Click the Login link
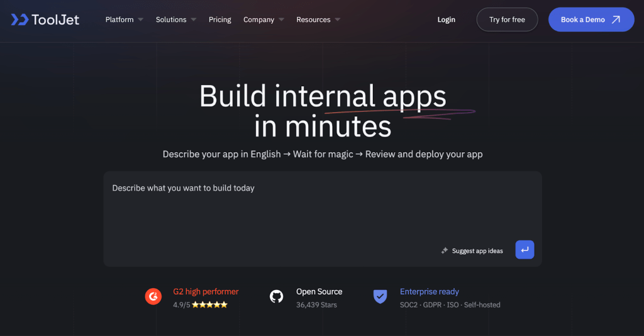The width and height of the screenshot is (644, 336). click(x=446, y=20)
